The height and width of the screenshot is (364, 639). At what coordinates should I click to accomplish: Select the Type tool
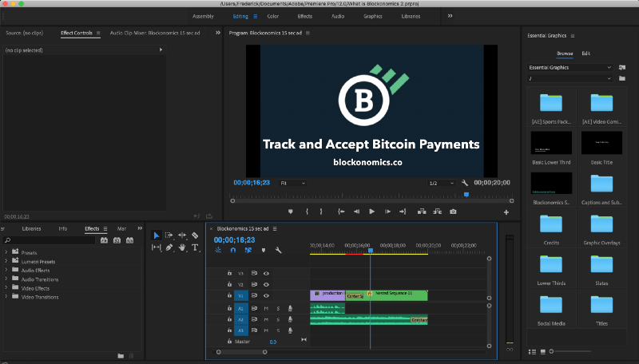[195, 247]
